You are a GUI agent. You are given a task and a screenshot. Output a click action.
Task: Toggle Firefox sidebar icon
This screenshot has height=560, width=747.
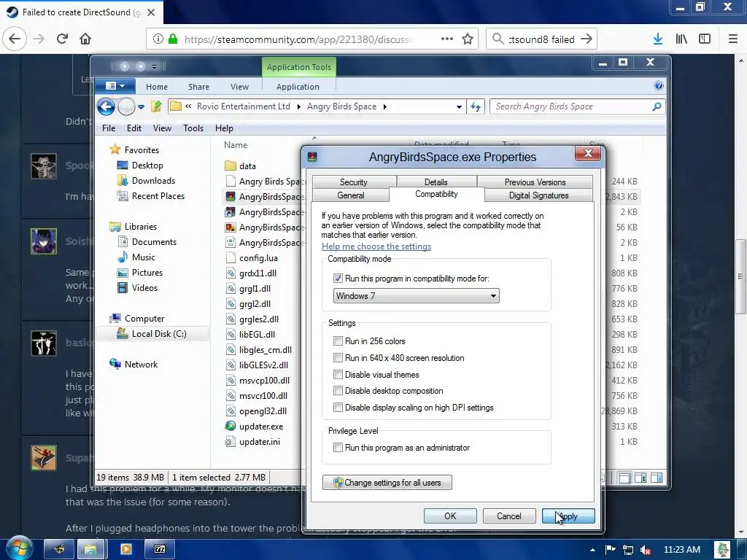(705, 39)
